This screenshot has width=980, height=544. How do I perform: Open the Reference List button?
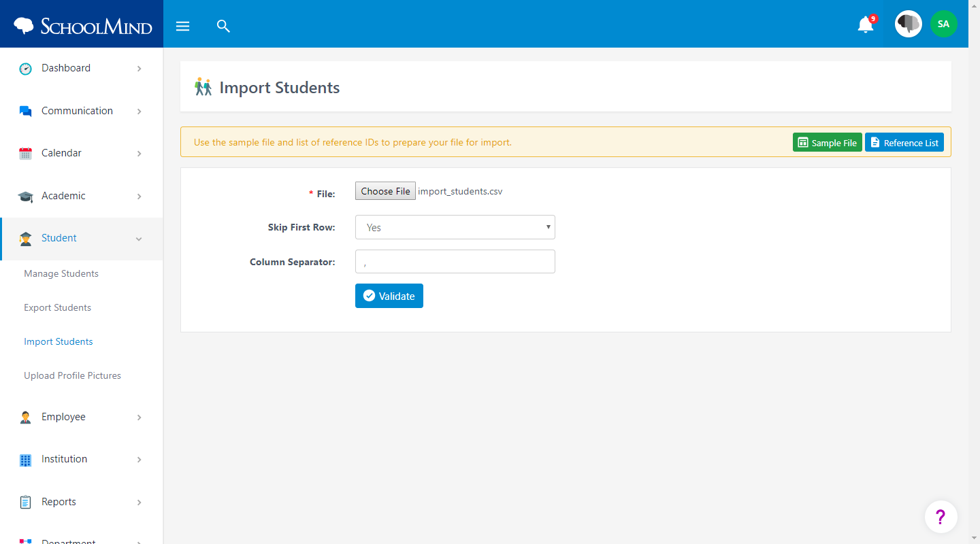[904, 142]
